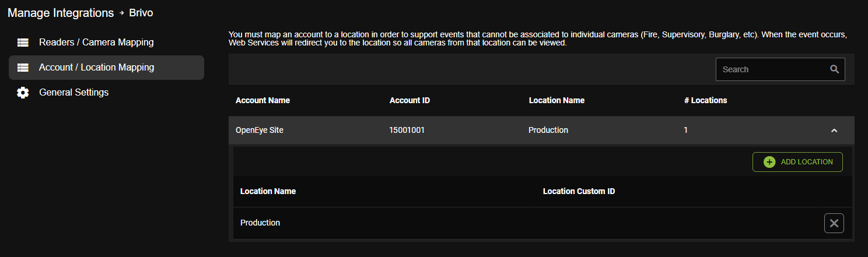868x257 pixels.
Task: Collapse the OpenEye Site row chevron
Action: [834, 131]
